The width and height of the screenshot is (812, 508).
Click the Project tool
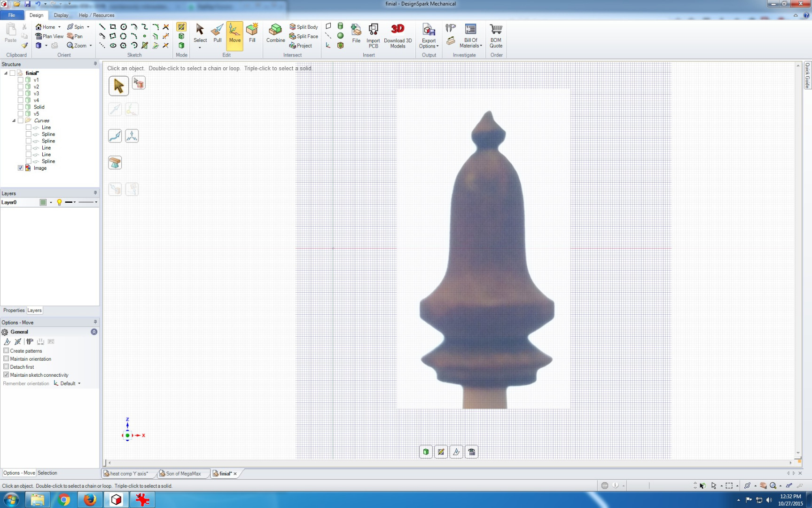[301, 46]
